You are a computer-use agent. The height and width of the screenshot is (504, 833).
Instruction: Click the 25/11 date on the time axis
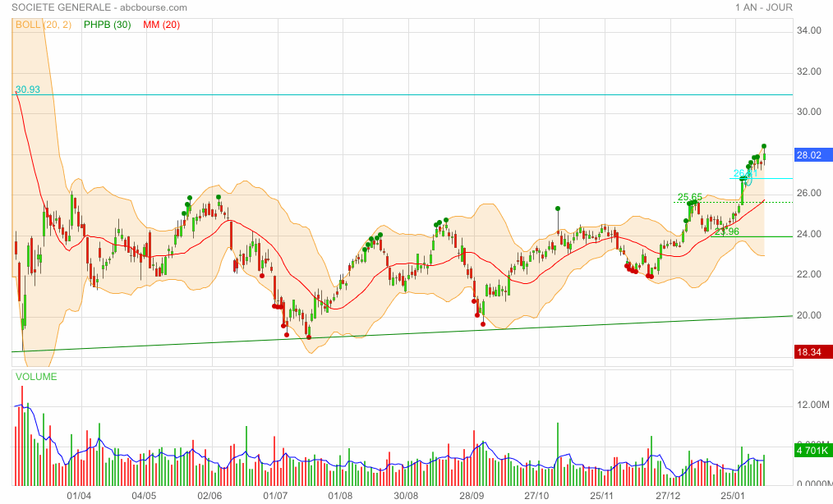point(602,496)
